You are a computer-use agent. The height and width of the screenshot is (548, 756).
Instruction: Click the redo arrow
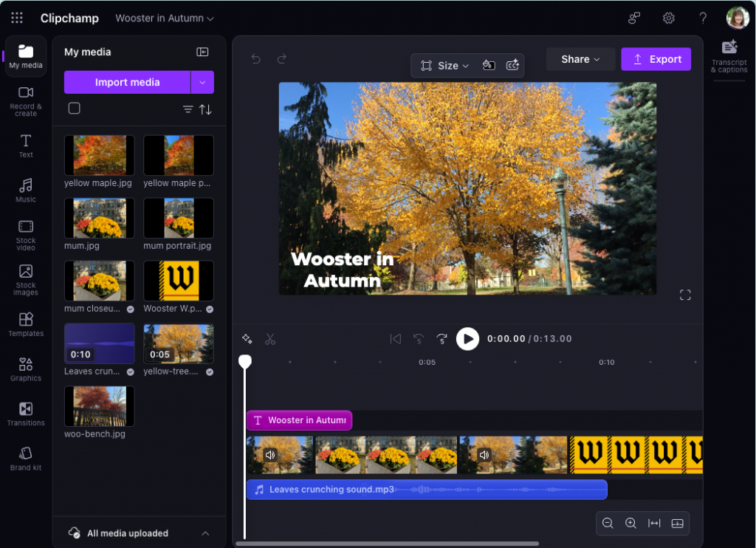(x=282, y=59)
